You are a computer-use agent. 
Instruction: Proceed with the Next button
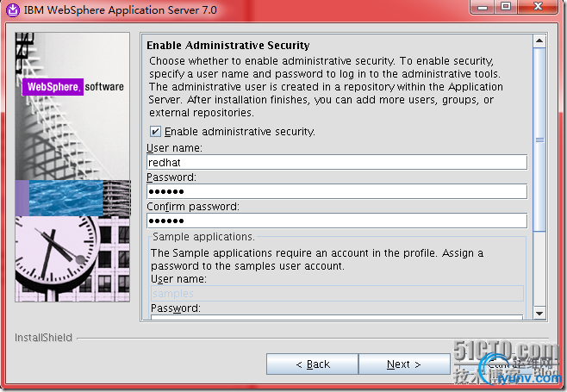point(404,364)
